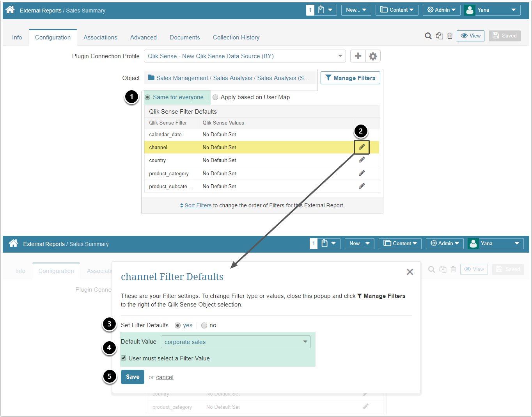Screen dimensions: 532x417
Task: Click the Manage Filters button
Action: pos(350,78)
